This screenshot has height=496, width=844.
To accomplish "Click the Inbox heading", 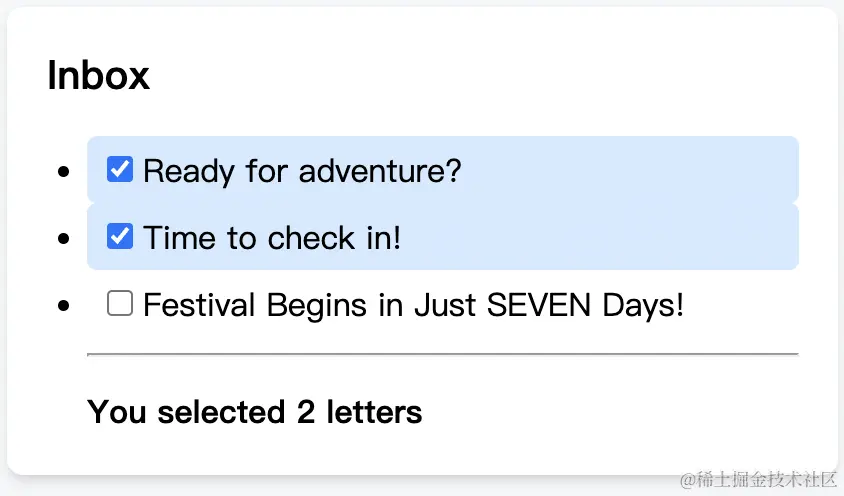I will click(x=99, y=76).
